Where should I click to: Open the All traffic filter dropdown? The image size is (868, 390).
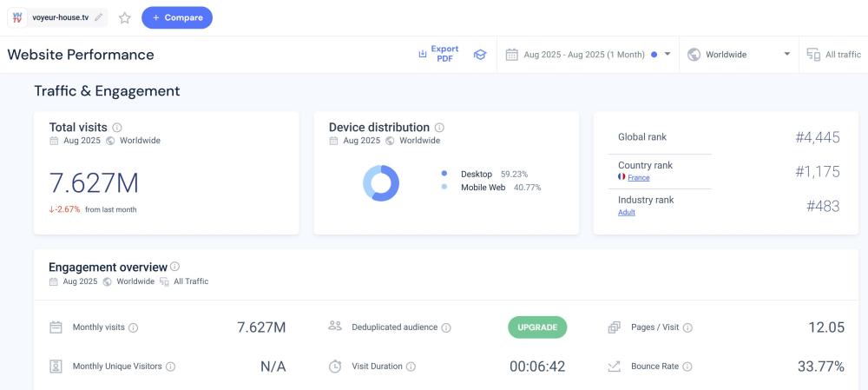click(x=833, y=55)
